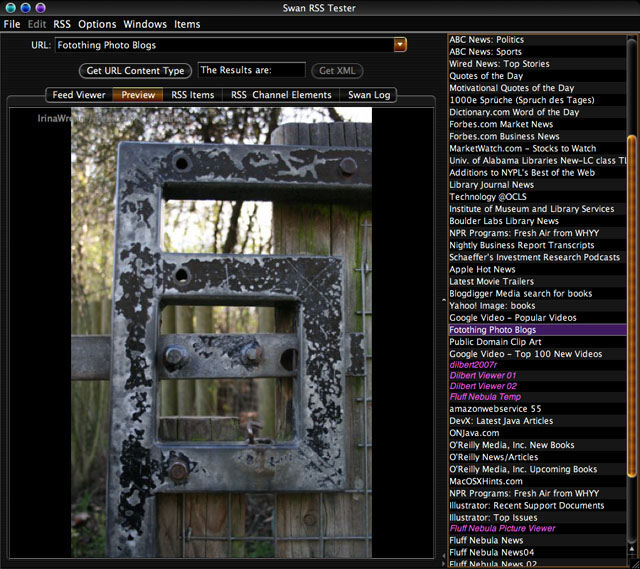The image size is (640, 569).
Task: Select Fluff Nebula Picture Viewer entry
Action: (x=537, y=529)
